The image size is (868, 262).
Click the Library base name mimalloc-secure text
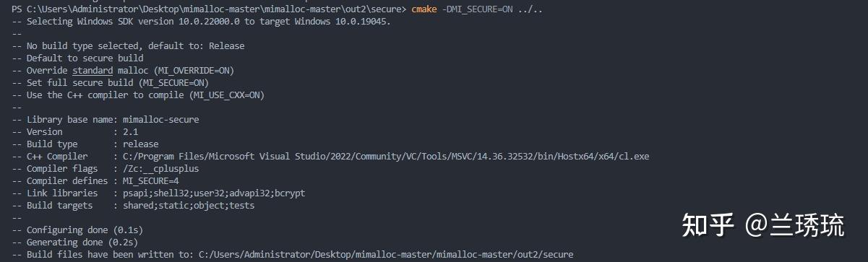(x=161, y=119)
